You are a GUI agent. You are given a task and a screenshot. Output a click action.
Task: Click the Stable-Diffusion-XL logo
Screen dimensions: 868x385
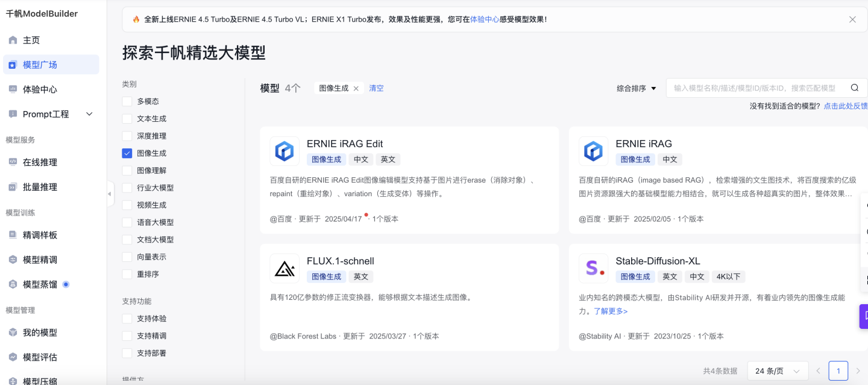pos(594,269)
